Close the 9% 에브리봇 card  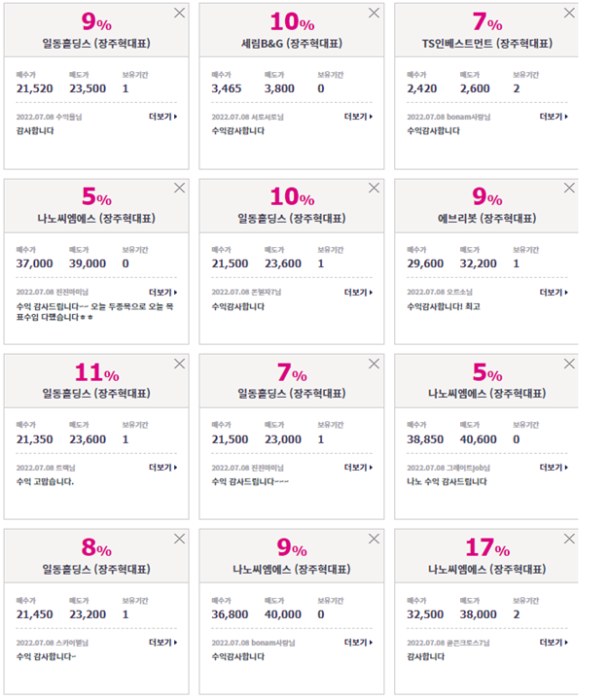pos(569,188)
